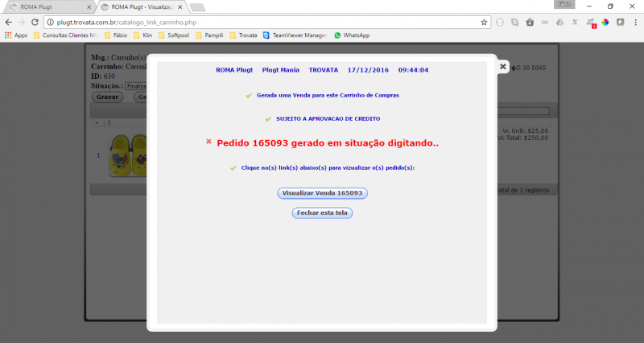Click the address bar URL
644x343 pixels.
[x=126, y=23]
